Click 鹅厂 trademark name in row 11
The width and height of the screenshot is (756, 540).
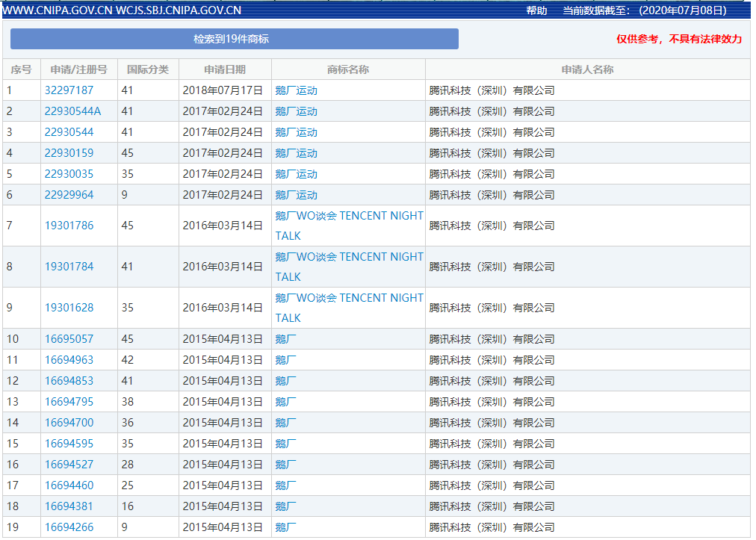tap(285, 360)
